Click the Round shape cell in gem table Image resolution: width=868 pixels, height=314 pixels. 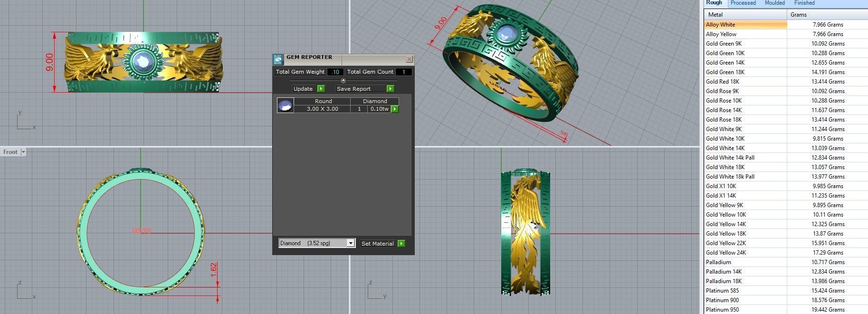(323, 101)
